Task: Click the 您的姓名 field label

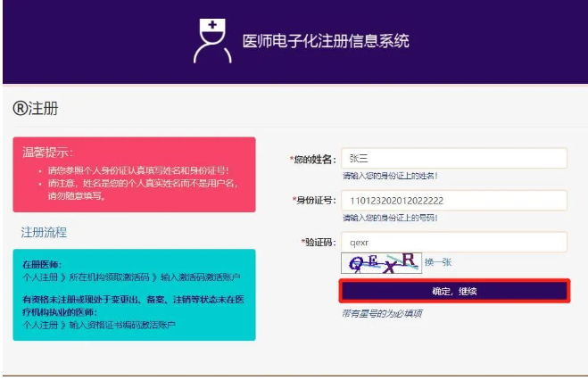Action: pyautogui.click(x=313, y=160)
